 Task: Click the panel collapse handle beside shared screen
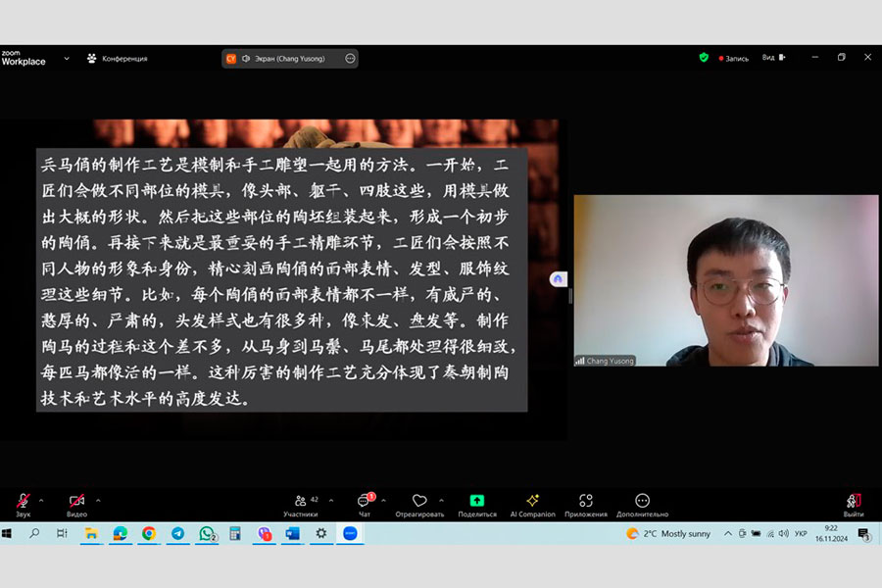569,296
